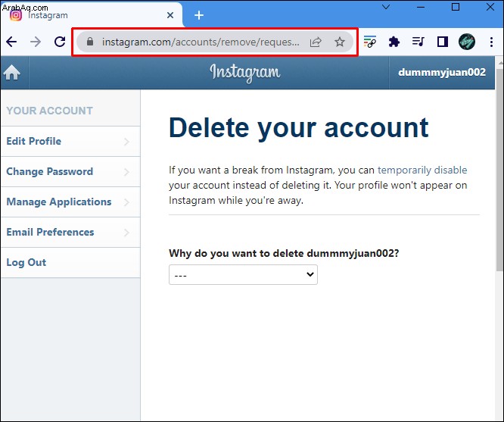The height and width of the screenshot is (422, 504).
Task: Click the Why do you want to delete question
Action: pos(284,253)
